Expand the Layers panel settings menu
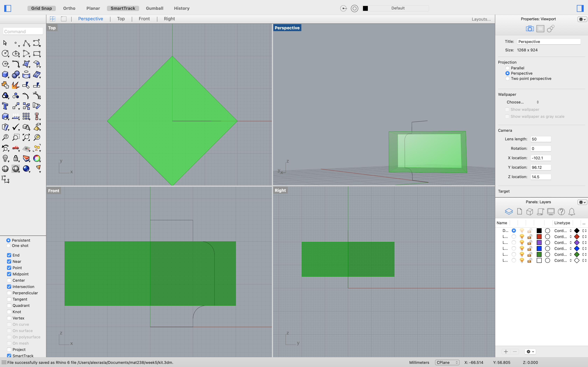Screen dimensions: 588x367 click(582, 202)
